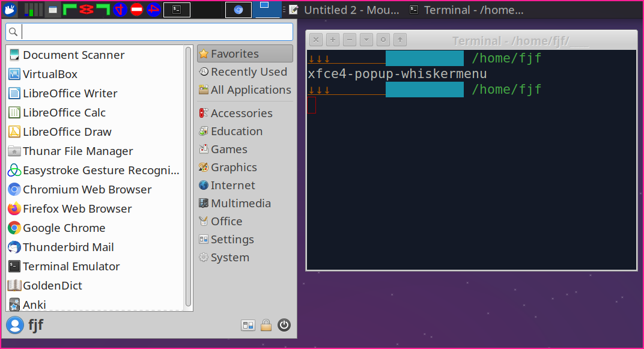This screenshot has width=644, height=349.
Task: Click the up-arrow shade button in Terminal title bar
Action: (x=400, y=40)
